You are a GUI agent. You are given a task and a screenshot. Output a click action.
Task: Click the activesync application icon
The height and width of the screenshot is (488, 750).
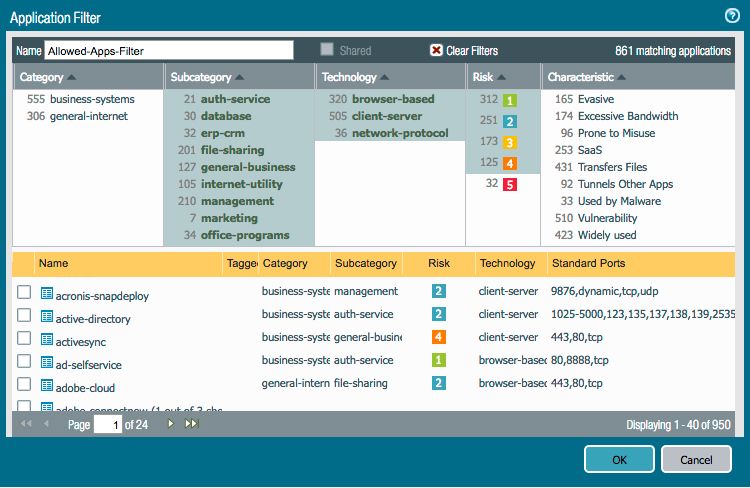(x=46, y=339)
